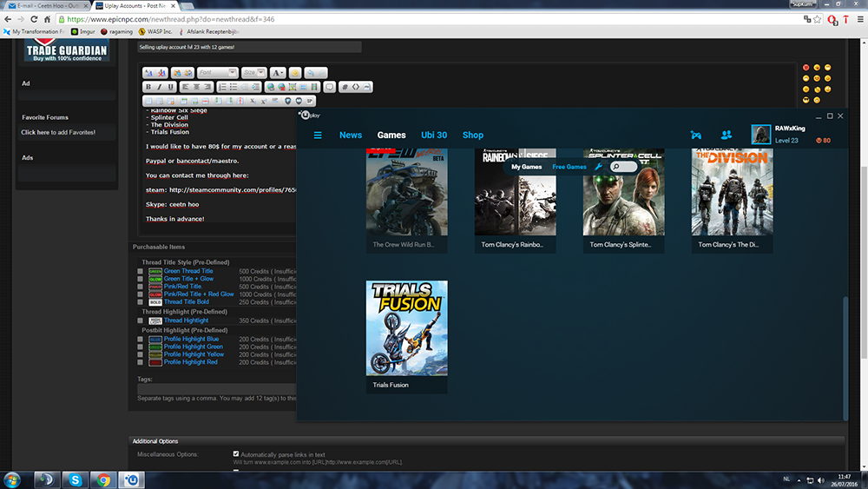Open the Ubi 30 tab
Image resolution: width=868 pixels, height=489 pixels.
(x=434, y=135)
